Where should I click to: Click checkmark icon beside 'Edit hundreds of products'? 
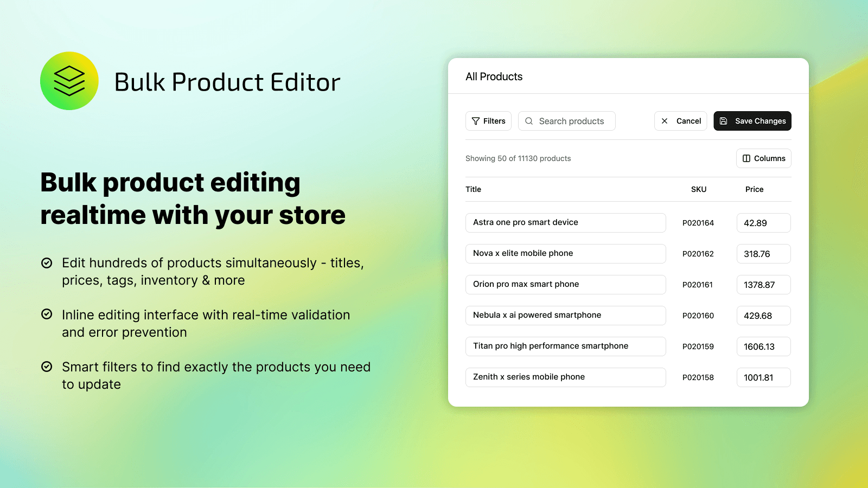47,263
